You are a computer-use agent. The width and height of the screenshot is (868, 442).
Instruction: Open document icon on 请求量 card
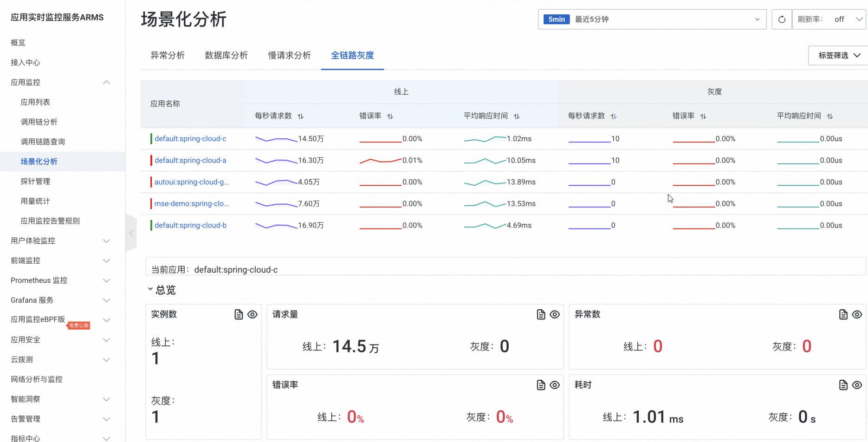point(541,314)
